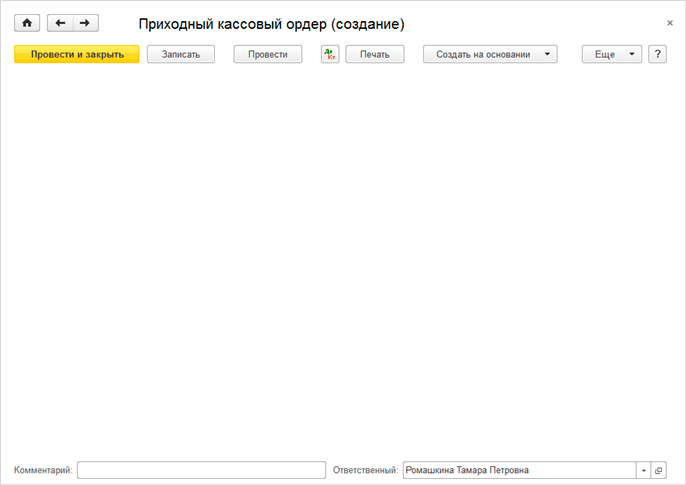This screenshot has width=686, height=485.
Task: Close the cash order form with X
Action: pyautogui.click(x=669, y=22)
